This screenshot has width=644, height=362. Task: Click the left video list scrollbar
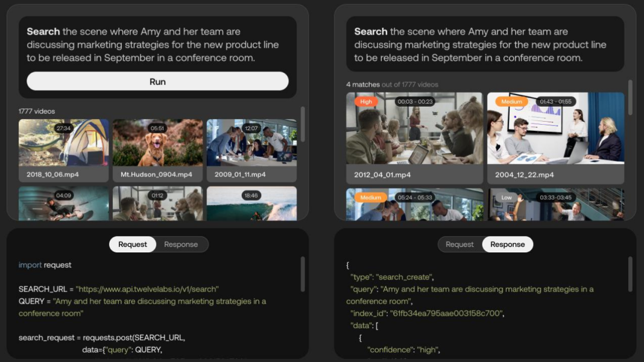coord(303,124)
